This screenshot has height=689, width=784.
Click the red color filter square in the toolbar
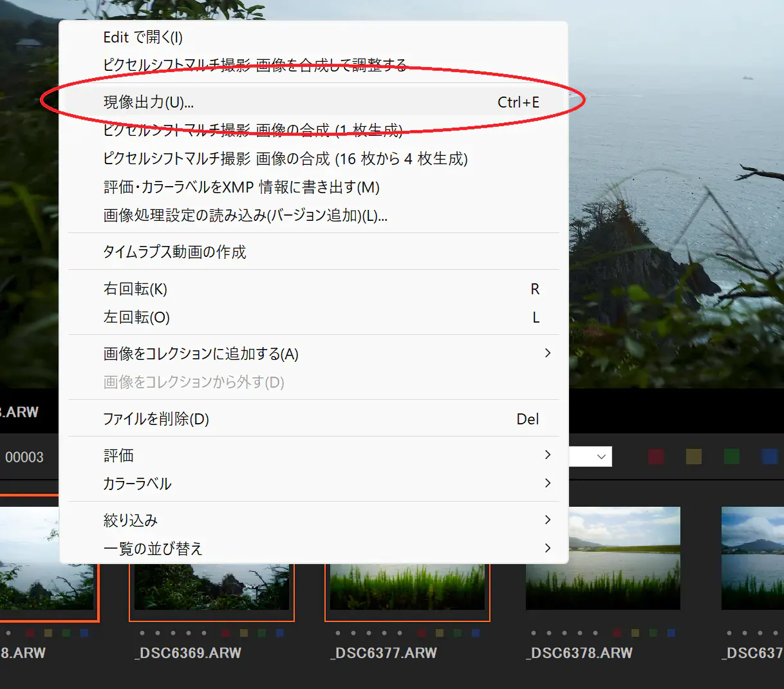pos(656,457)
